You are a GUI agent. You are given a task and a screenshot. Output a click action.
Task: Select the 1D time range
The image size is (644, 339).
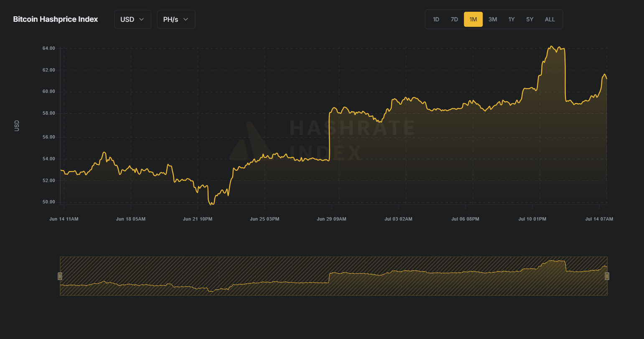click(436, 19)
